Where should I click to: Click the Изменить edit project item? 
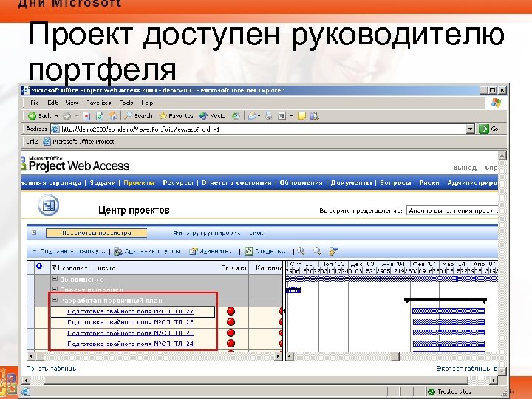click(210, 251)
